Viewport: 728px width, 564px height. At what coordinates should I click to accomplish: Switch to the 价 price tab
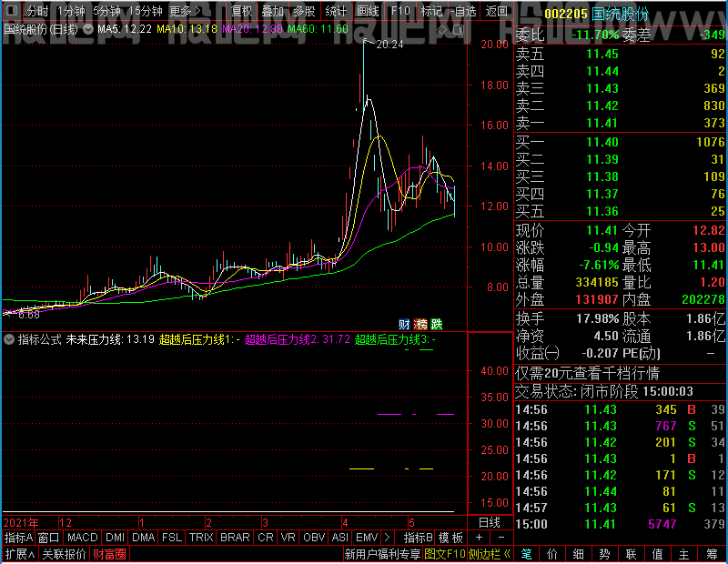pos(552,554)
